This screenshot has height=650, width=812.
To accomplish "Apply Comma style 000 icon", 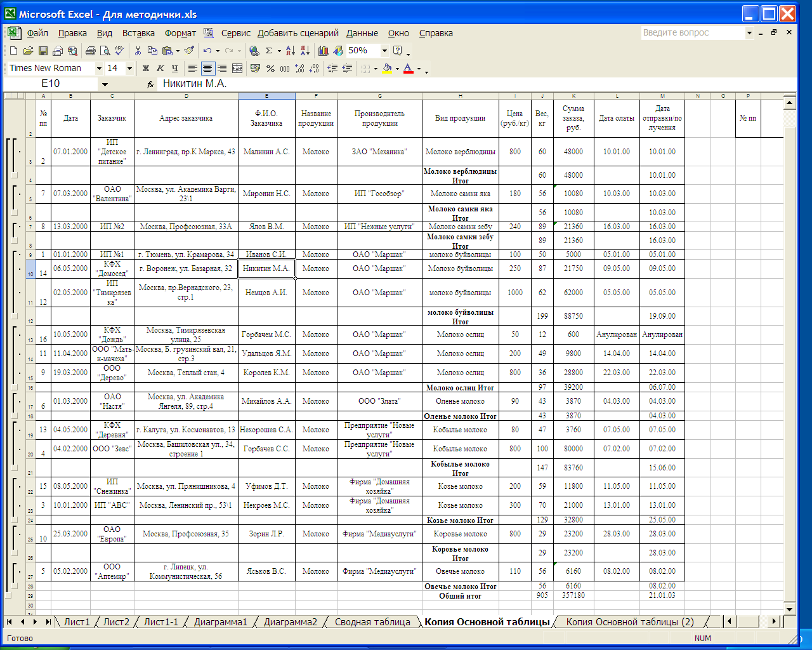I will [x=285, y=68].
